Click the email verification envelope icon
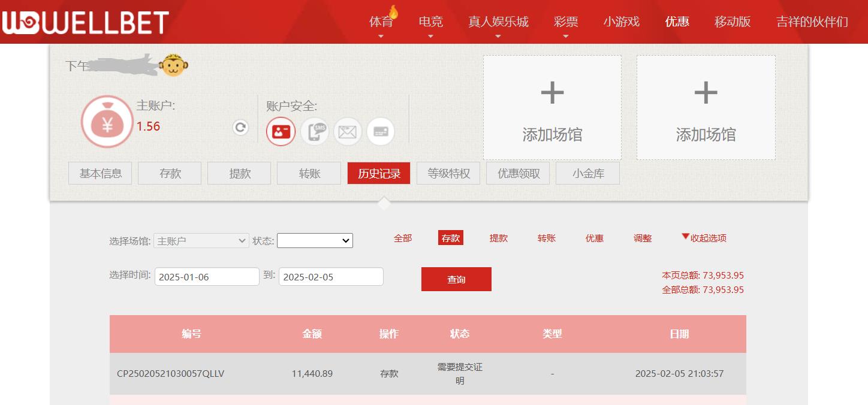The width and height of the screenshot is (868, 405). [x=348, y=131]
